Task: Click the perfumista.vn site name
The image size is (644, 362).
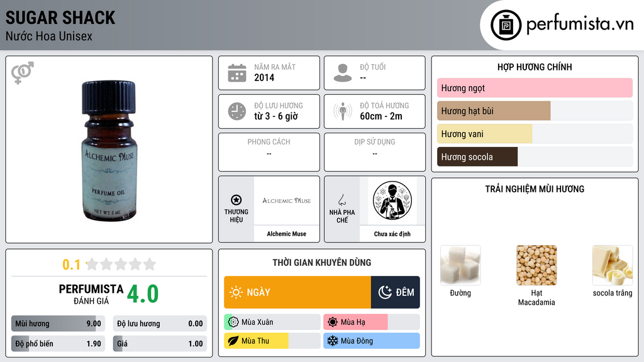Action: click(580, 25)
